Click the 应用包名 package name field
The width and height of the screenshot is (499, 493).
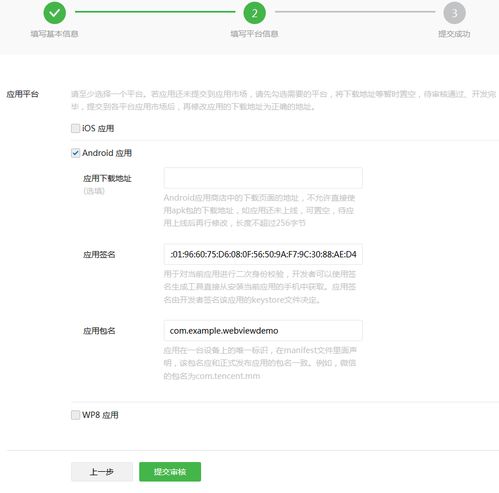tap(263, 330)
